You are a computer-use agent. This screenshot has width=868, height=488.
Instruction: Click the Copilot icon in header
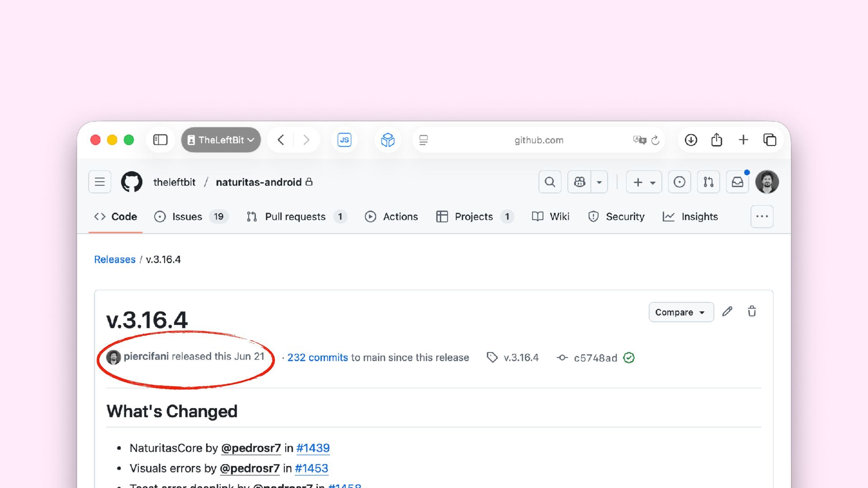[580, 182]
